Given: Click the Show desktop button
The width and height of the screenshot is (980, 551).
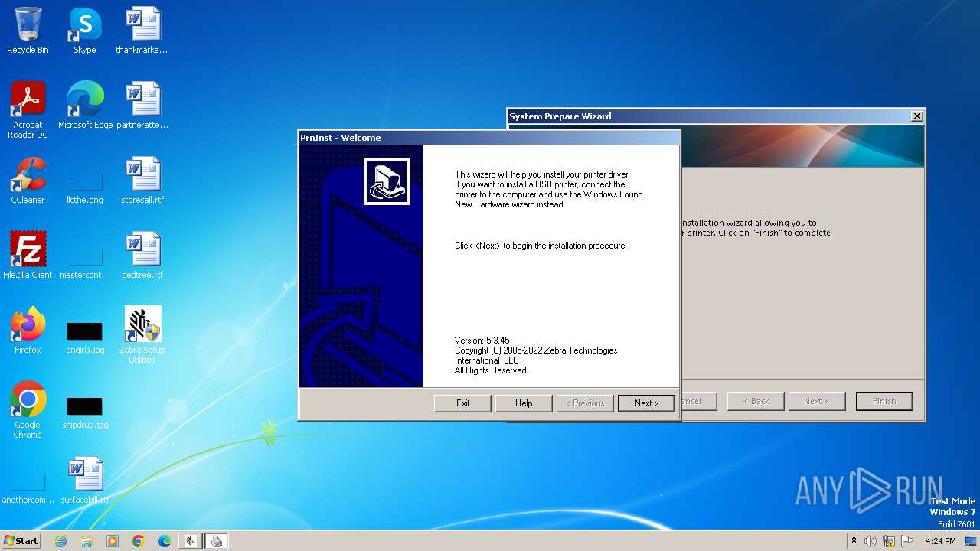Looking at the screenshot, I should tap(972, 541).
